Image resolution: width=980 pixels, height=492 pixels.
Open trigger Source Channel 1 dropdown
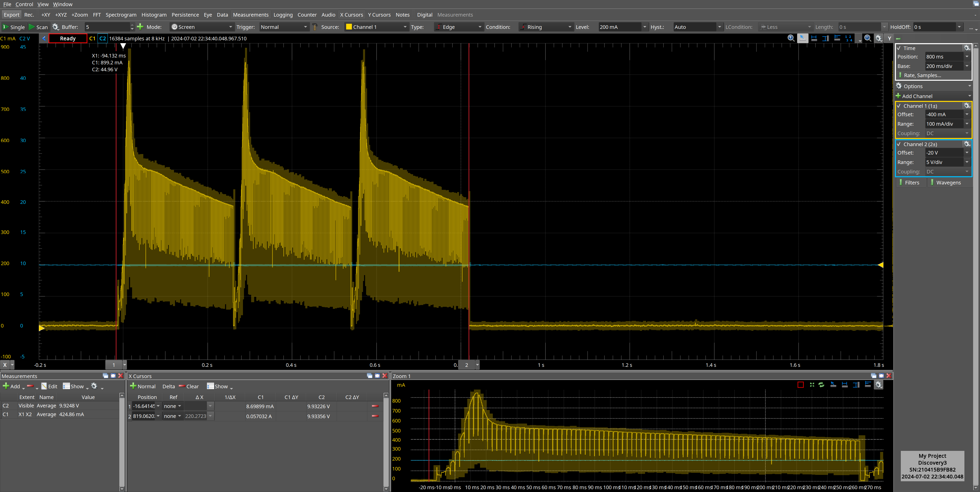405,27
